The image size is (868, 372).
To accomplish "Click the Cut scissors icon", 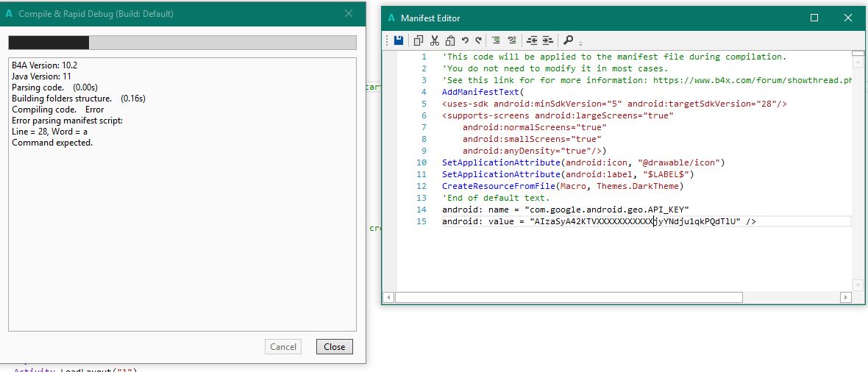I will tap(435, 40).
